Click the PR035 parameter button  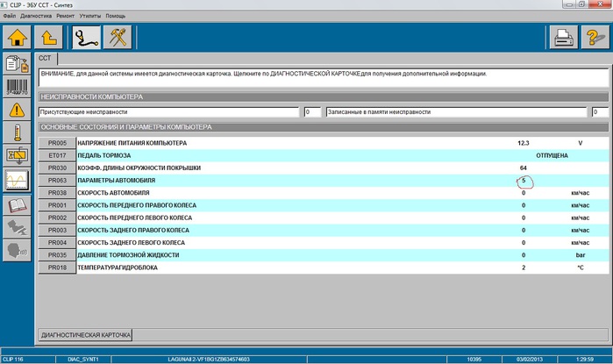click(x=57, y=255)
